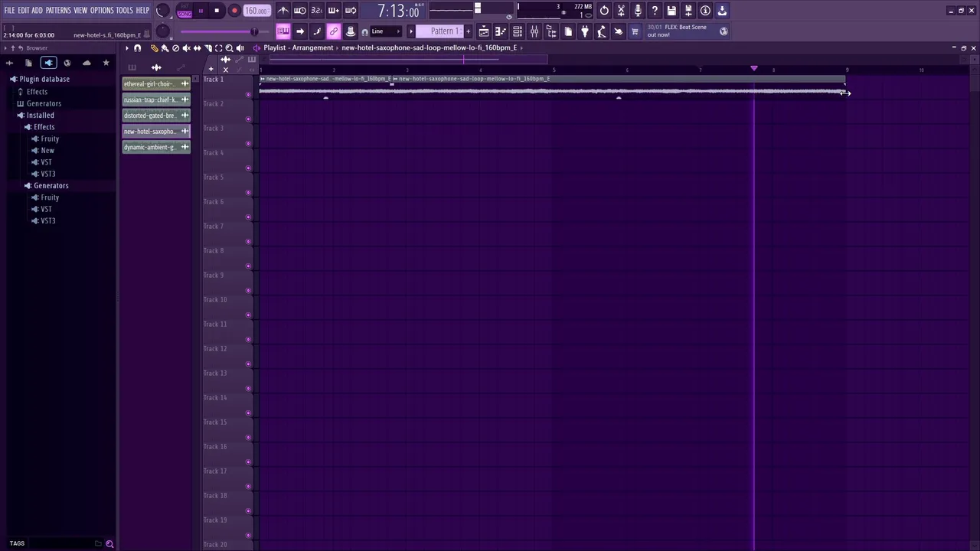Open the project picker icon
980x551 pixels.
pos(568,31)
